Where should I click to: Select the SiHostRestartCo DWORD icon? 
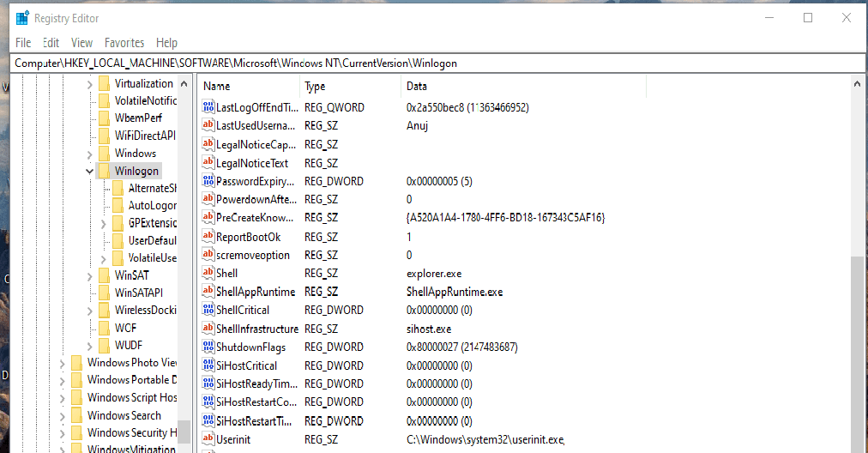pyautogui.click(x=208, y=402)
